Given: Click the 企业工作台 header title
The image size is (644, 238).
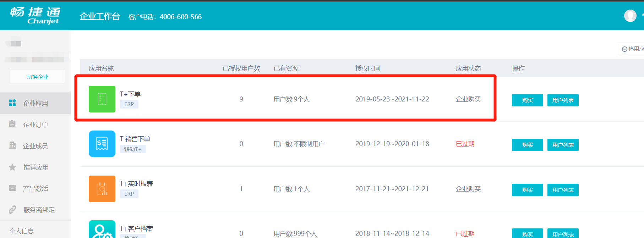Looking at the screenshot, I should point(100,16).
